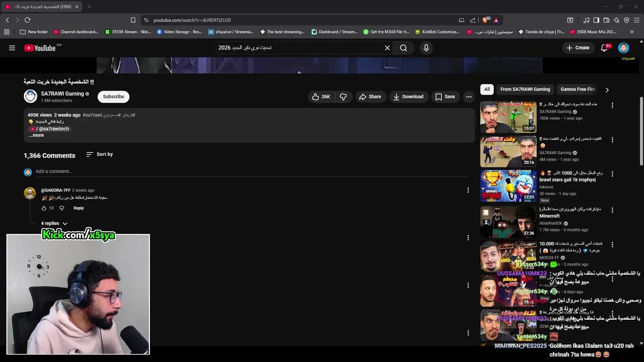Reply to the @SAKORA-7FF comment

tap(78, 208)
